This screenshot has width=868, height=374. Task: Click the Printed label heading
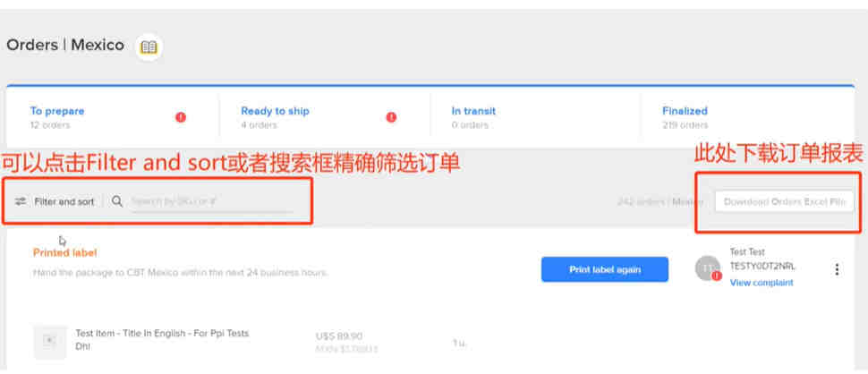tap(65, 253)
